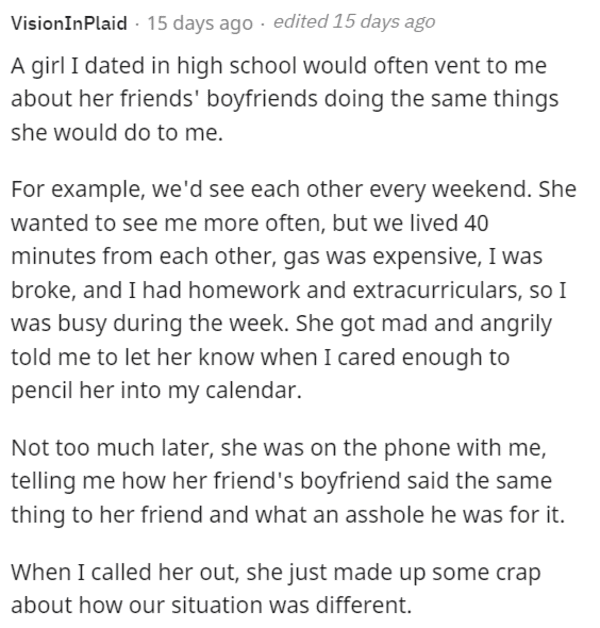Click the first paragraph starting "A girl I dated"
Viewport: 600px width, 628px height.
[x=284, y=99]
